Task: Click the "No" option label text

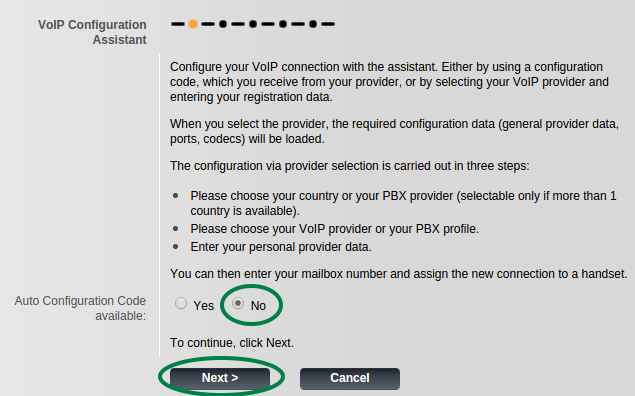Action: pyautogui.click(x=258, y=306)
